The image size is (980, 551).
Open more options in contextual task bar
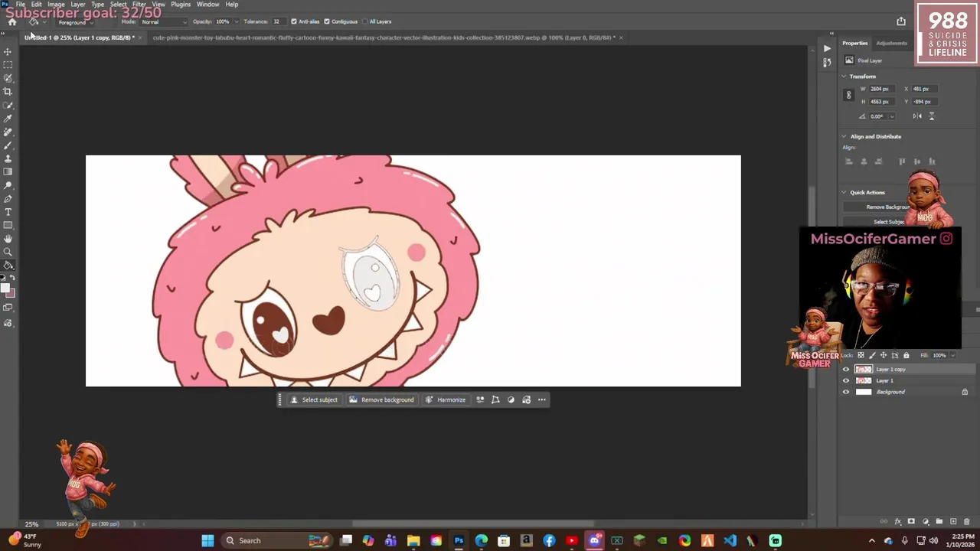542,399
